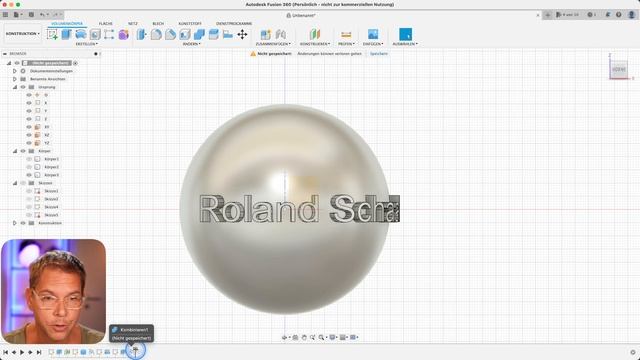
Task: Select Skizze4 in the browser
Action: tap(51, 207)
